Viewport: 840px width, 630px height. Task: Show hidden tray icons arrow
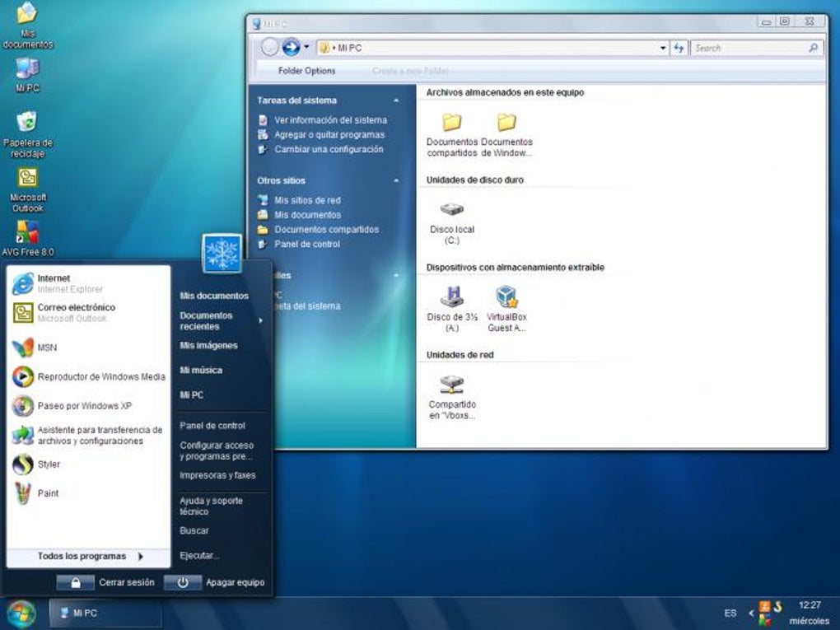[x=751, y=613]
